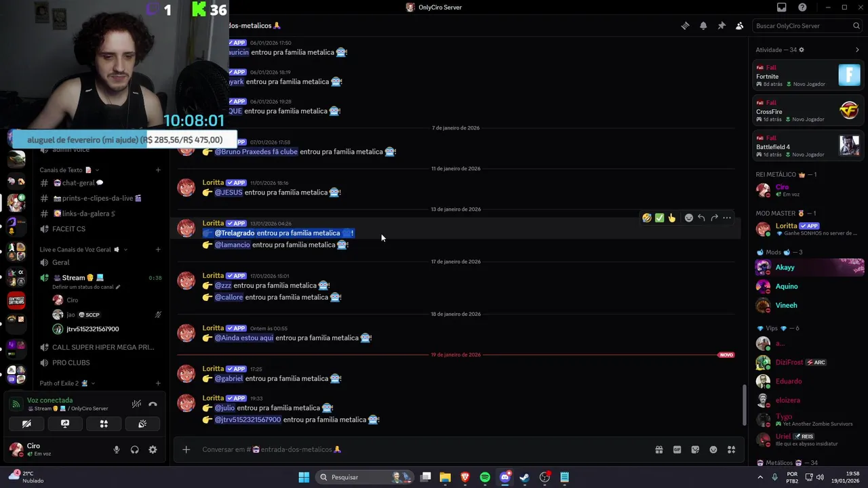The image size is (868, 488).
Task: Open user settings gear
Action: coord(153,449)
